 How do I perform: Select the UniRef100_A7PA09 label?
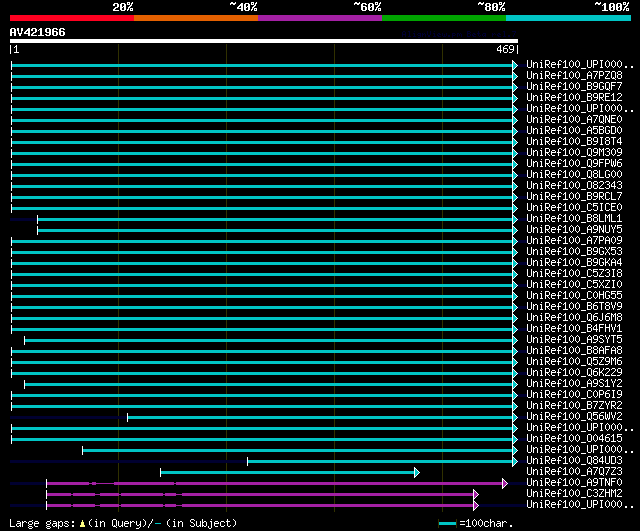pyautogui.click(x=574, y=241)
